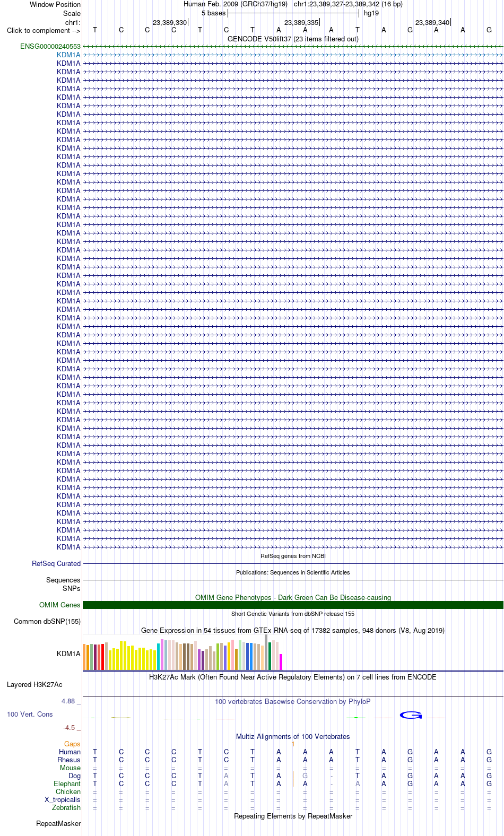
Task: Click the '5 bases' scale label
Action: pyautogui.click(x=213, y=13)
